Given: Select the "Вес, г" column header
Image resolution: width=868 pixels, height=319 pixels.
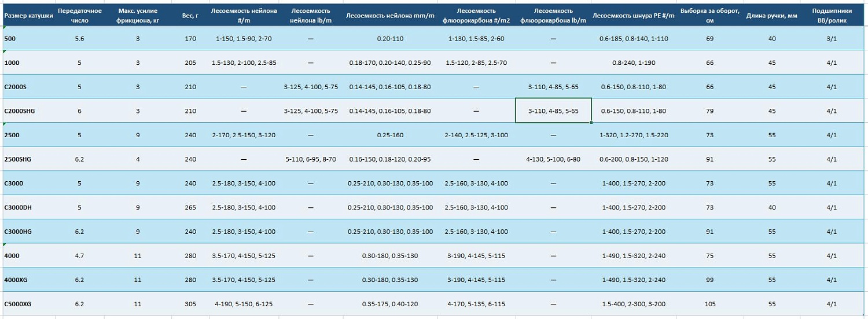Looking at the screenshot, I should 190,16.
